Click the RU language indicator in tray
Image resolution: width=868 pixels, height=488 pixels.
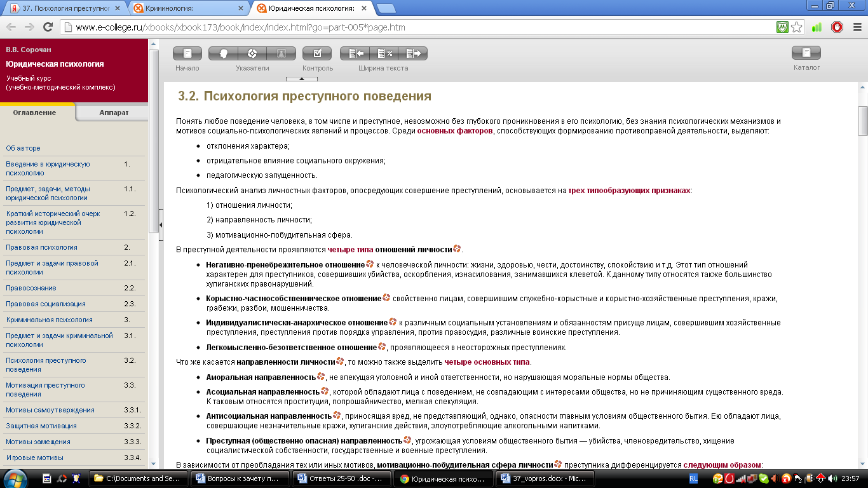click(x=693, y=478)
